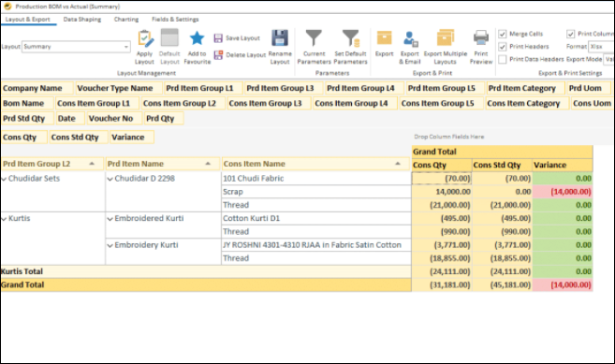Click the Rename Layout floppy disk icon
The image size is (615, 364).
[280, 38]
